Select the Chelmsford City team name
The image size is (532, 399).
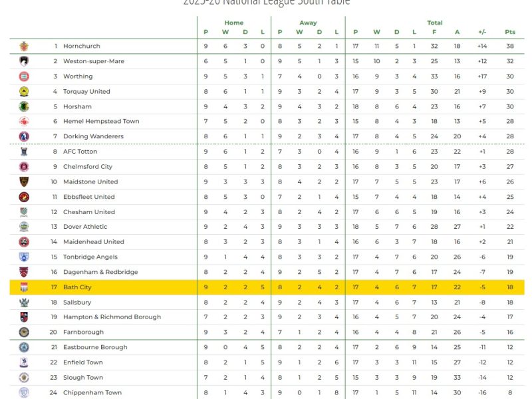click(88, 167)
